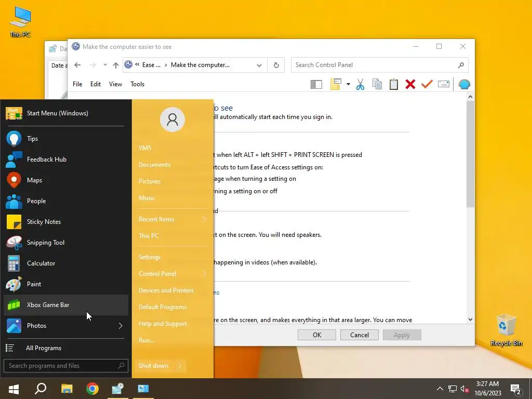Open Chrome from the taskbar

(92, 389)
